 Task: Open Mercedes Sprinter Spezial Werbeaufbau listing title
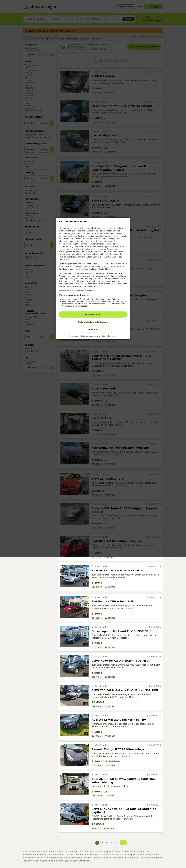point(122,106)
